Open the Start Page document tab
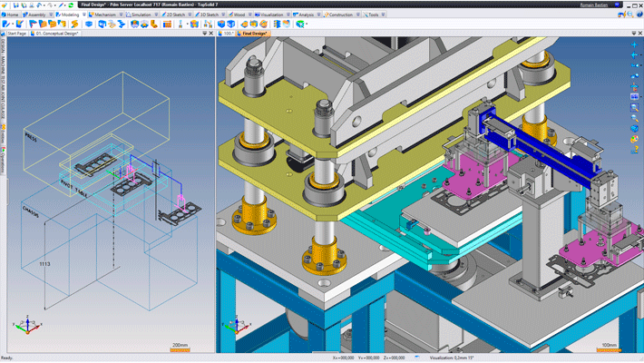Viewport: 644px width, 363px height. [16, 33]
